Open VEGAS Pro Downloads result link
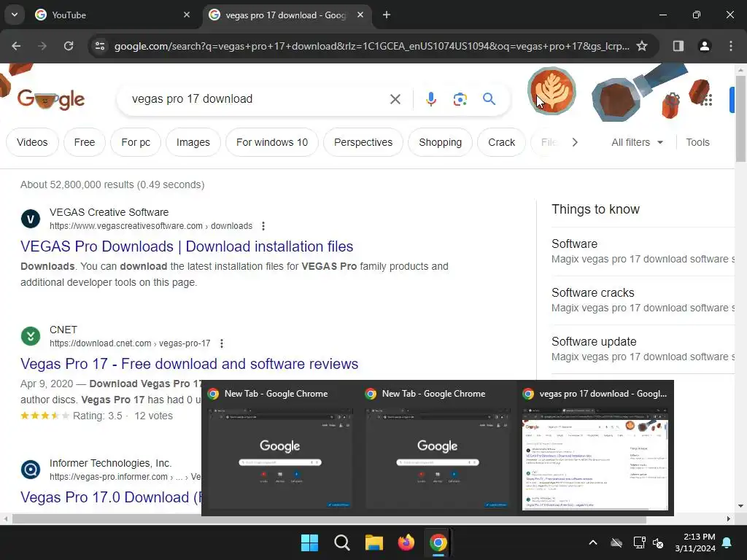Viewport: 747px width, 560px height. (187, 246)
